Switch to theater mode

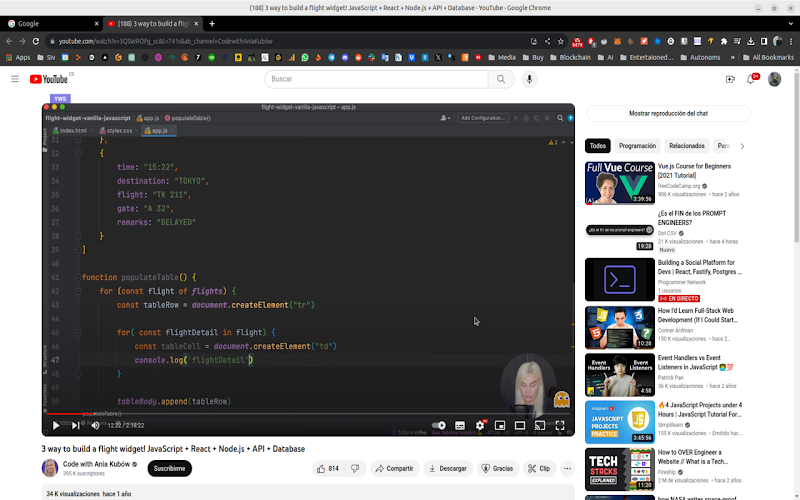click(x=520, y=425)
